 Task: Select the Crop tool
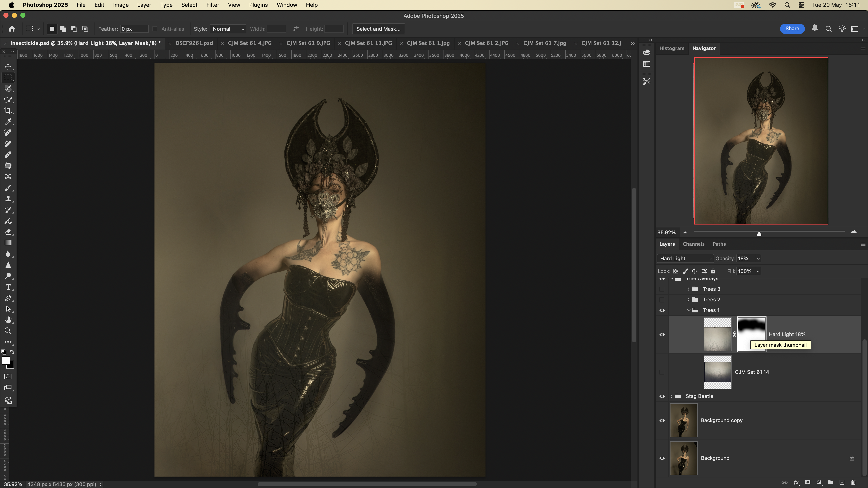click(8, 111)
